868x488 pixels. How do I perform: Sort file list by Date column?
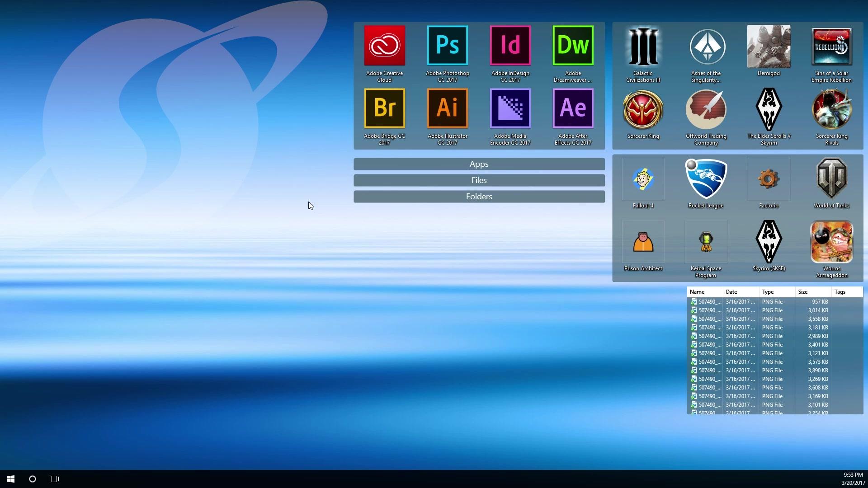click(741, 292)
